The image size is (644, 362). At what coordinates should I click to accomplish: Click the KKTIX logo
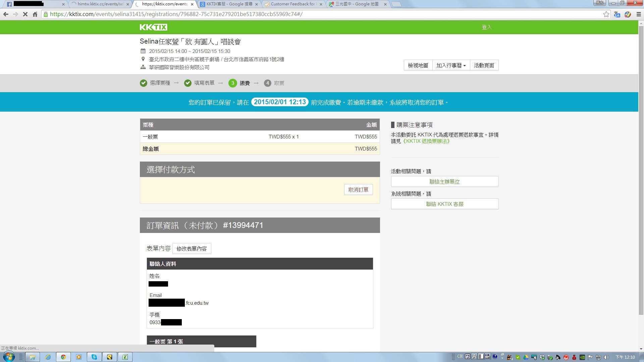[153, 27]
